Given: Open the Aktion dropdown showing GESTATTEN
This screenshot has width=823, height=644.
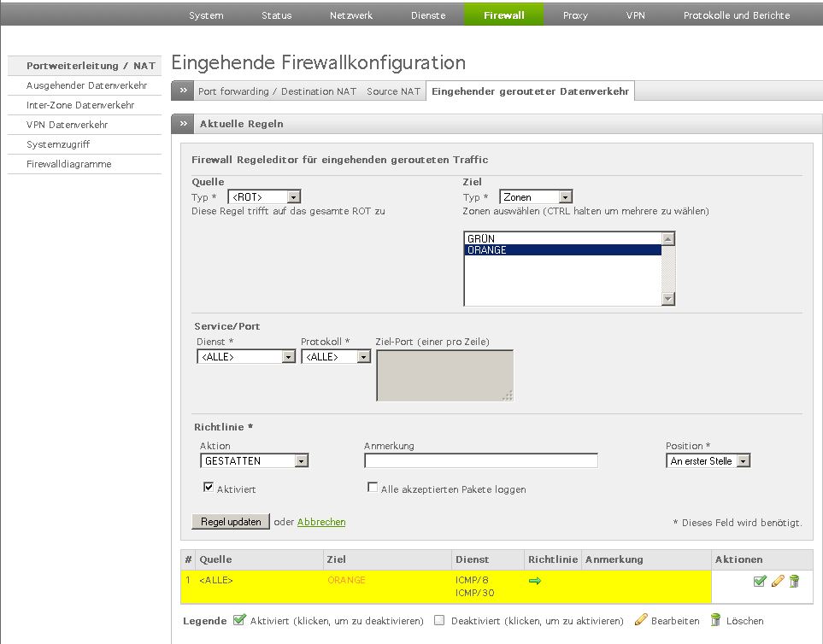Looking at the screenshot, I should [254, 461].
